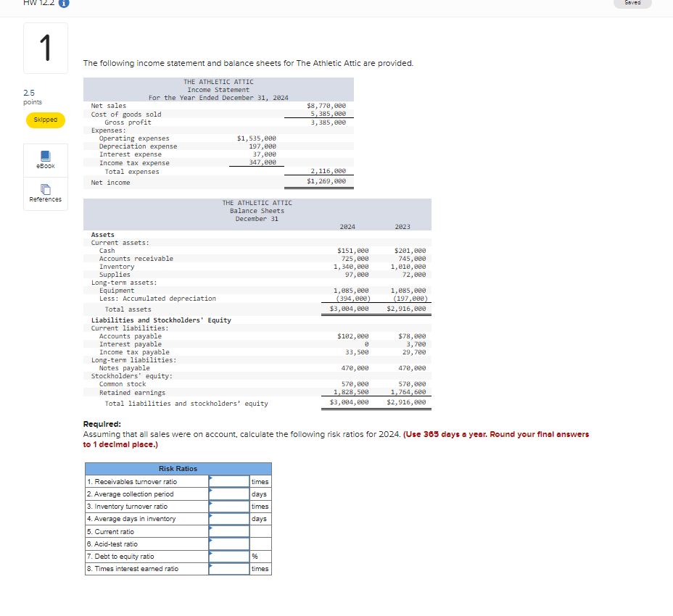Click the Average days in inventory input

click(x=229, y=519)
